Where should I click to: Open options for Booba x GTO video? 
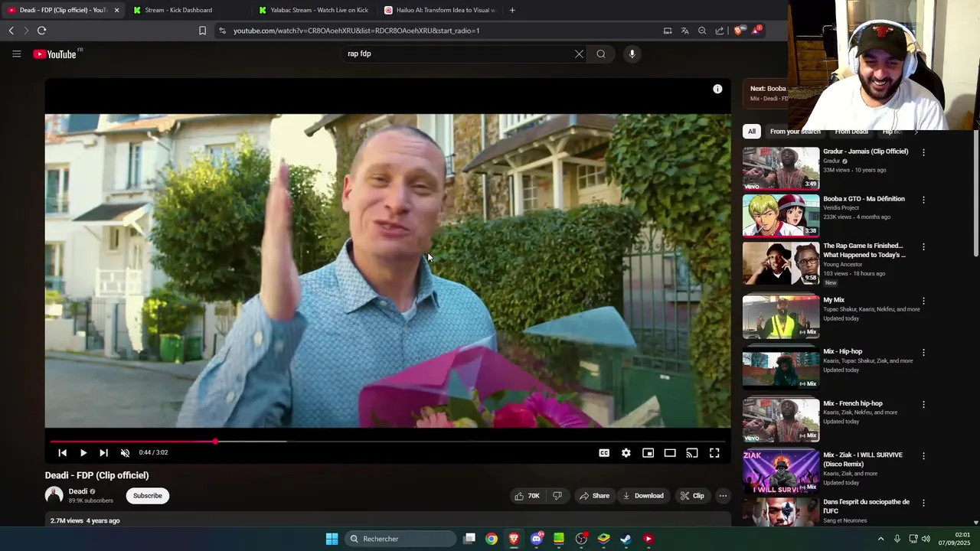923,200
